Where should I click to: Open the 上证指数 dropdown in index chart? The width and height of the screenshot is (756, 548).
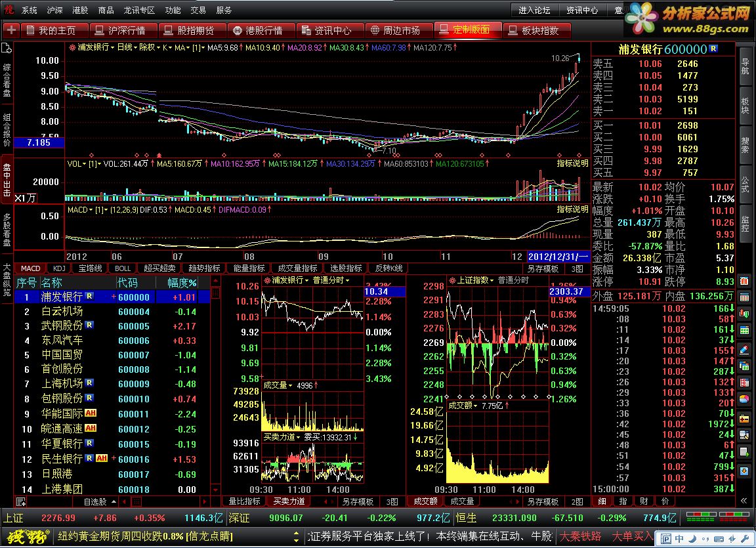click(474, 280)
